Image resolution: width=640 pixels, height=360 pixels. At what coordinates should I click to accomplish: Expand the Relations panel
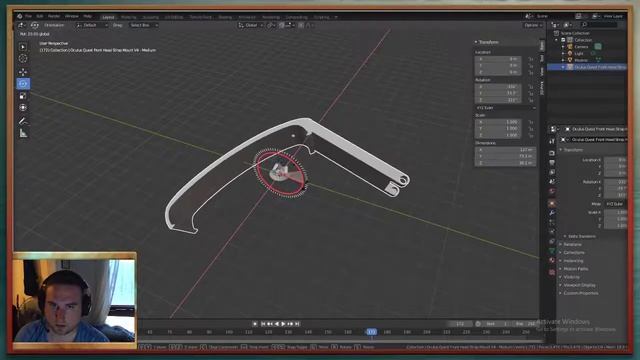(x=572, y=244)
